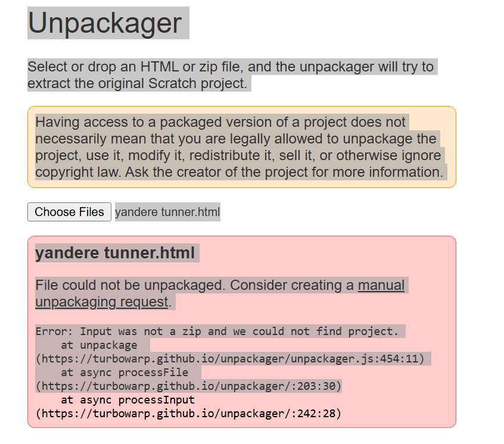Click the 'at async processInput' stack line
The image size is (504, 444).
point(127,400)
